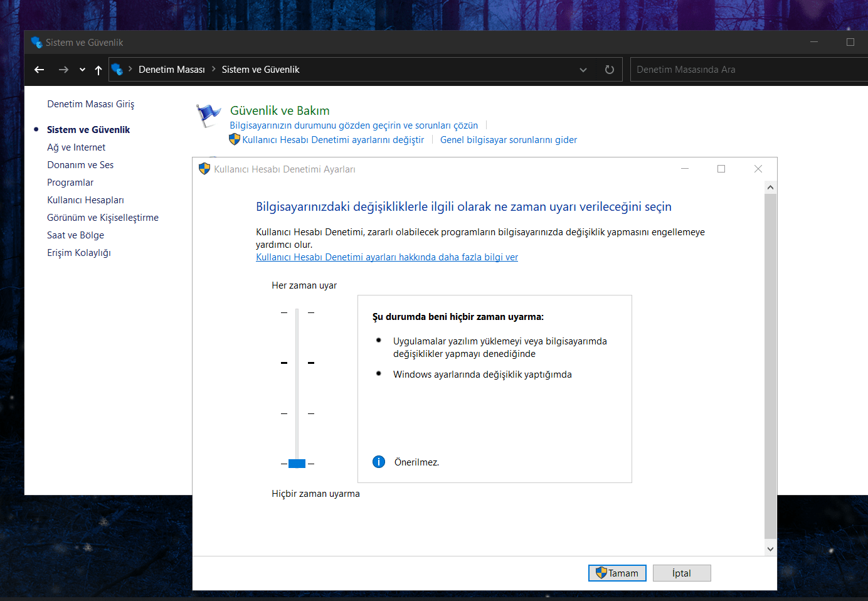This screenshot has width=868, height=601.
Task: Open Erişim Kolaylığı category
Action: point(79,253)
